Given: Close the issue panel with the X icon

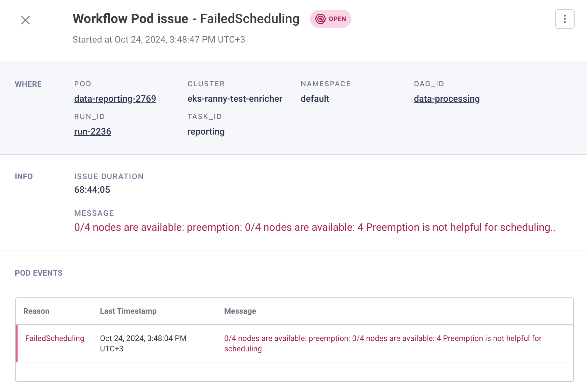Looking at the screenshot, I should [25, 20].
